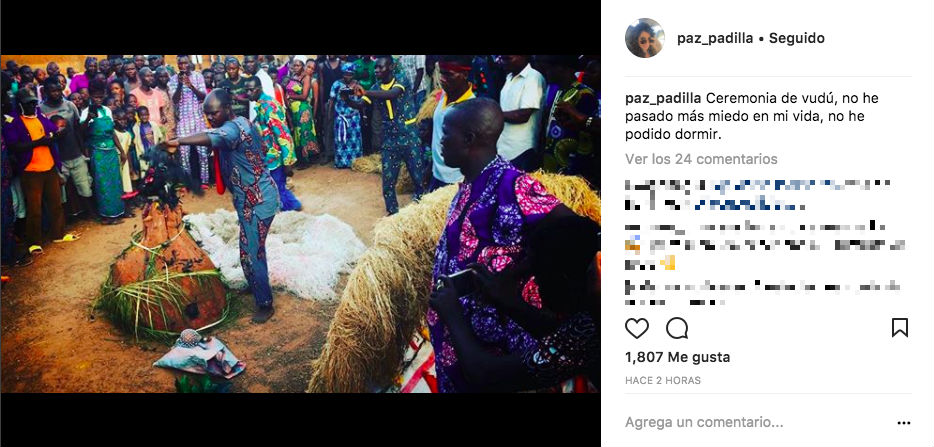
Task: Save the post with the bookmark icon
Action: click(x=899, y=328)
